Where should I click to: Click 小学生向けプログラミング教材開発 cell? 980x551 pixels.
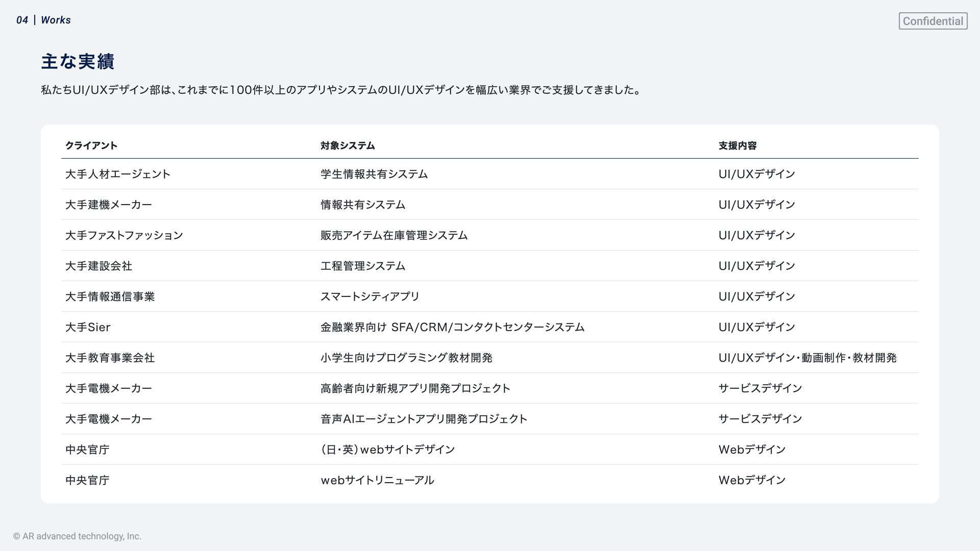pos(406,358)
